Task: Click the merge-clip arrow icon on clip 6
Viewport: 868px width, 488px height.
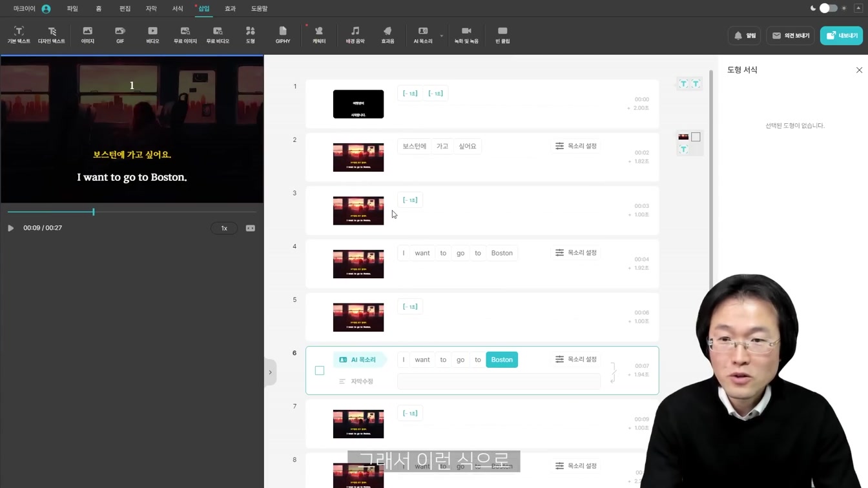Action: tap(613, 372)
